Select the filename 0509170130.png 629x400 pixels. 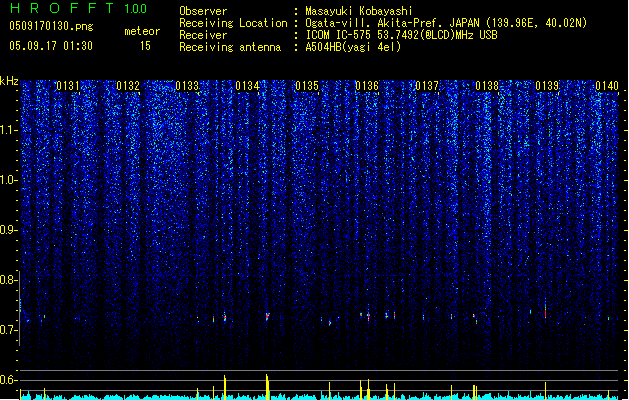point(51,26)
